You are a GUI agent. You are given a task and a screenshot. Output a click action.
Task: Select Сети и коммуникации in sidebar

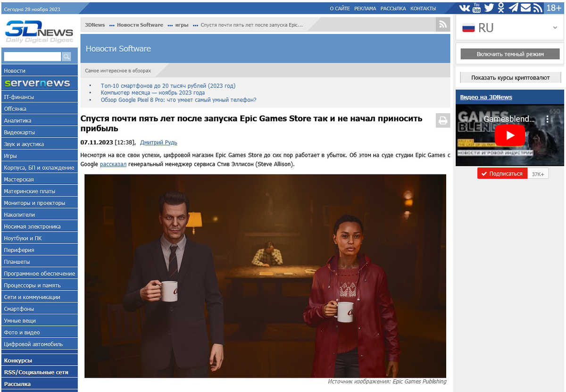click(x=39, y=297)
